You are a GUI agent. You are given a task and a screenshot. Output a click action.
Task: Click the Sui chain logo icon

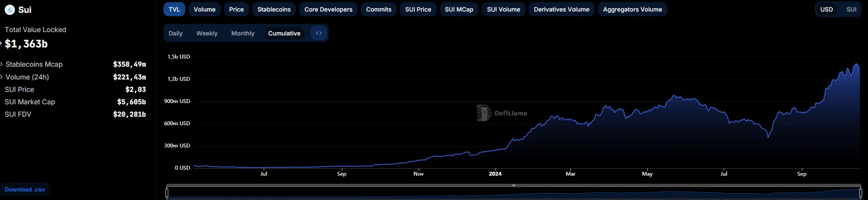click(x=9, y=10)
